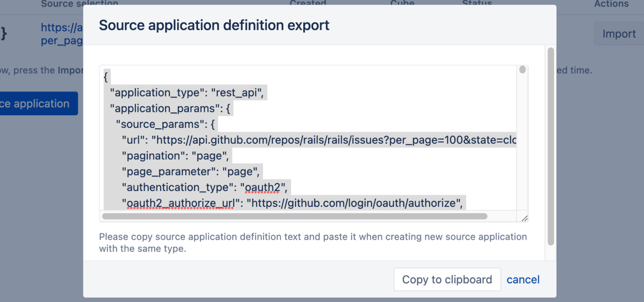This screenshot has height=302, width=644.
Task: Select the JSON curly-brace source type icon
Action: click(5, 33)
